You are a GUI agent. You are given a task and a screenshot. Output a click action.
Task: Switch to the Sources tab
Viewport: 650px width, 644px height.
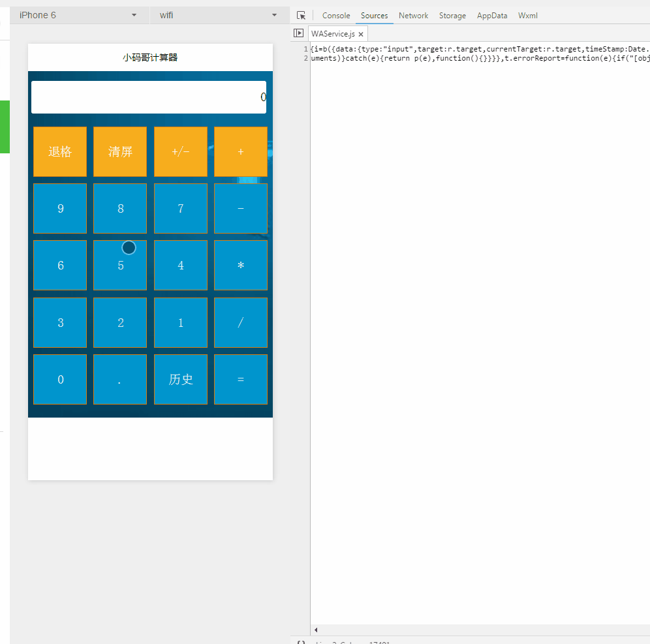(x=375, y=16)
